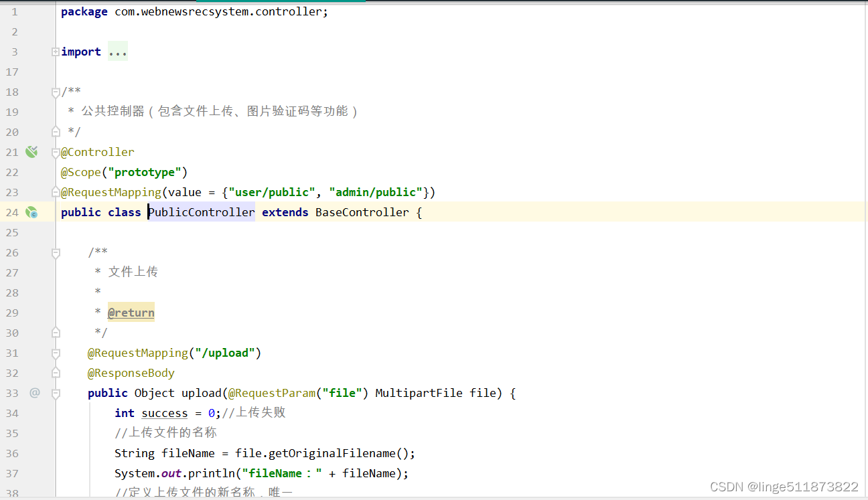The height and width of the screenshot is (500, 868).
Task: Click the upload method name
Action: [x=202, y=393]
